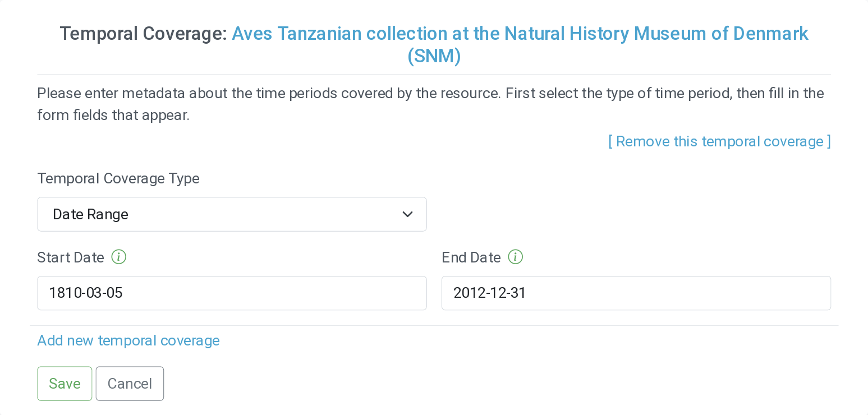Click the "Start Date" field label

(71, 257)
